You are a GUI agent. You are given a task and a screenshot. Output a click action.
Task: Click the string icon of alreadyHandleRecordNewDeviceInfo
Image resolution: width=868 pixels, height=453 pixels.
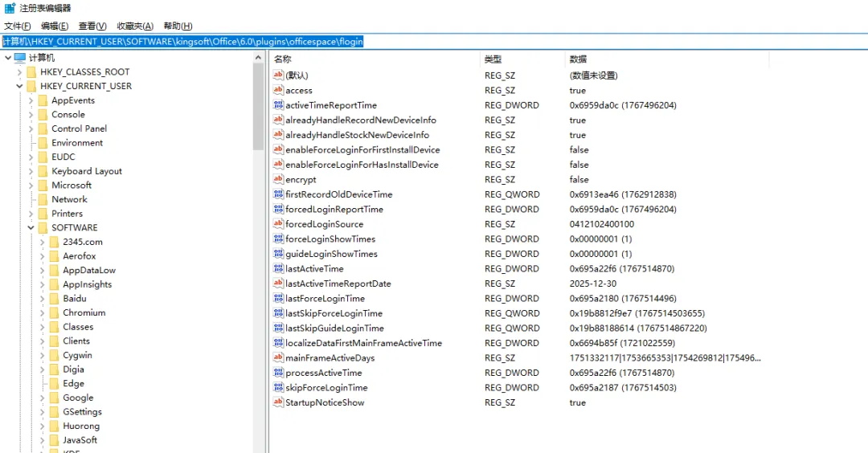point(278,120)
